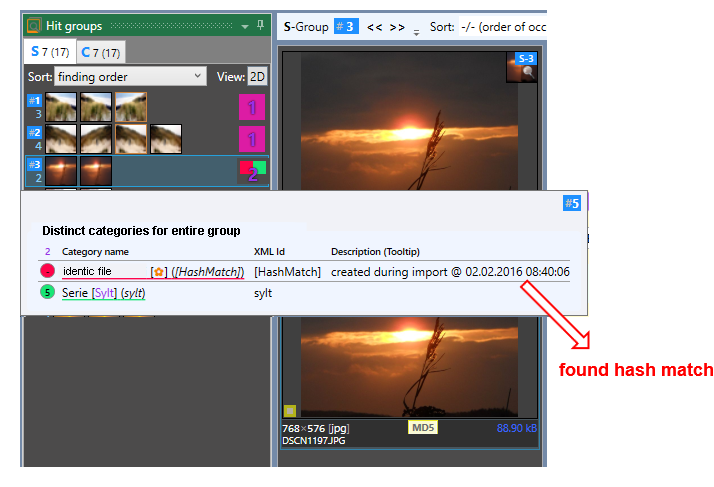714x487 pixels.
Task: Toggle the 2D view button
Action: [x=257, y=77]
